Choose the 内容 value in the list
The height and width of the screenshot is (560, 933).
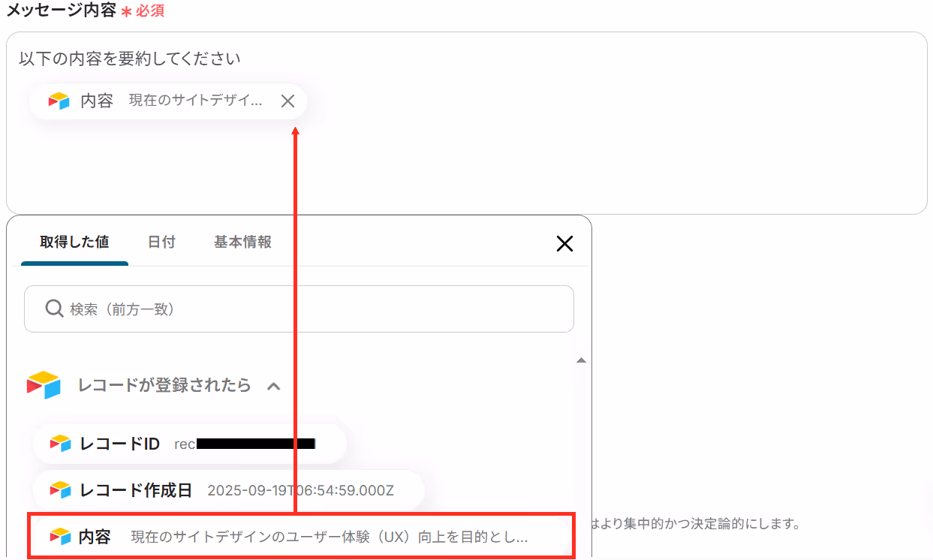pyautogui.click(x=301, y=537)
